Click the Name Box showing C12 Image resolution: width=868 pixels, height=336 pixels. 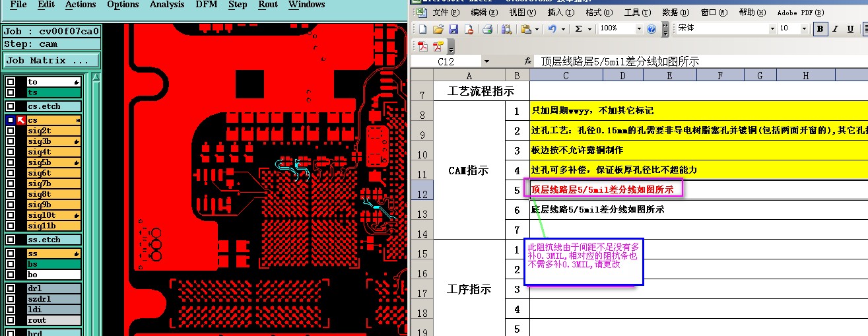pos(447,61)
